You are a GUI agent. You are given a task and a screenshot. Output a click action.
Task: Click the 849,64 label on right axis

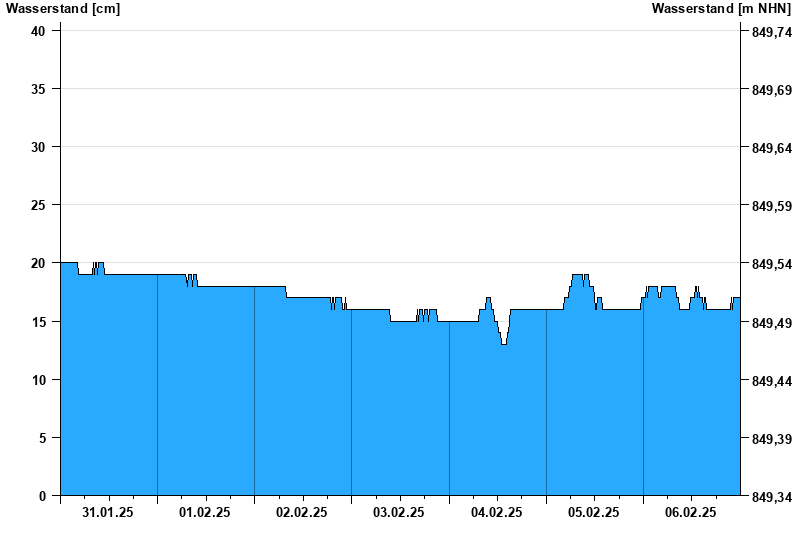[x=772, y=148]
